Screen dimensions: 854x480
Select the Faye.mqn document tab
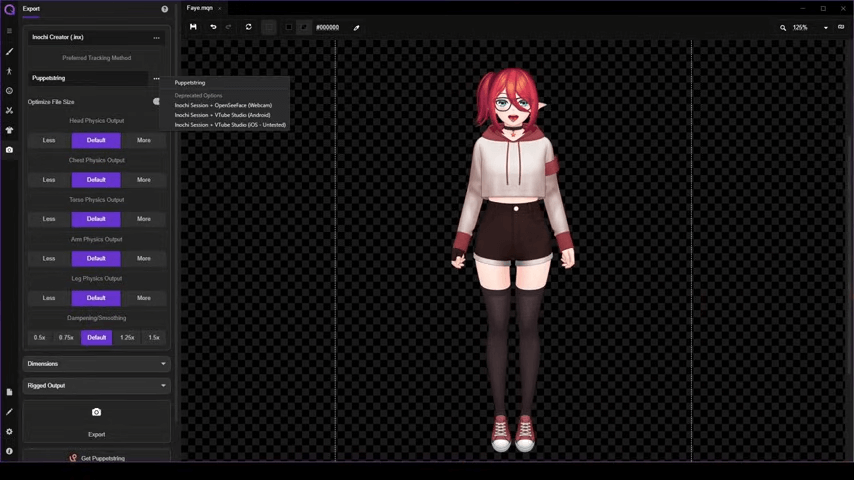coord(200,8)
